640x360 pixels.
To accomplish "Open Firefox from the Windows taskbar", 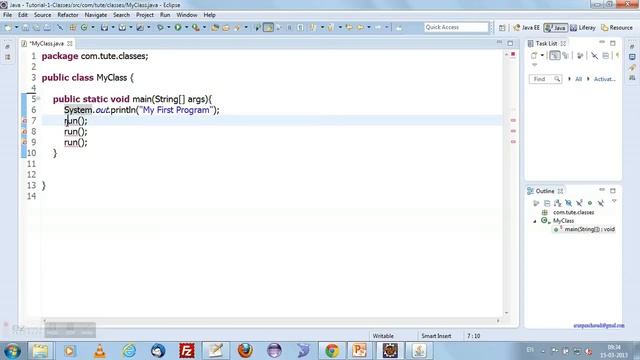I will tap(245, 351).
